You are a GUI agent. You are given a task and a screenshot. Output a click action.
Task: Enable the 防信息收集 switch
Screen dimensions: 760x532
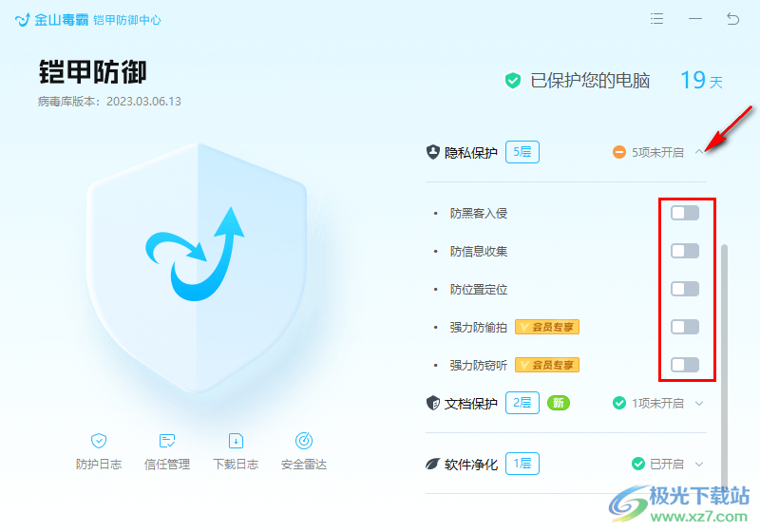(x=685, y=251)
